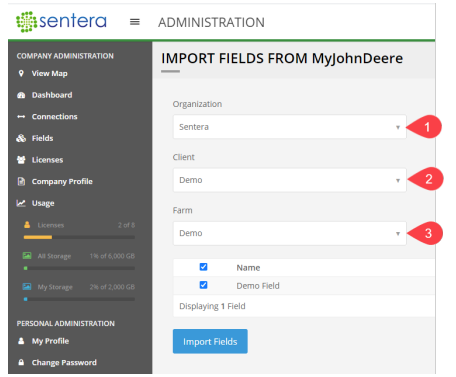456x377 pixels.
Task: Uncheck the Name select-all checkbox
Action: 203,267
